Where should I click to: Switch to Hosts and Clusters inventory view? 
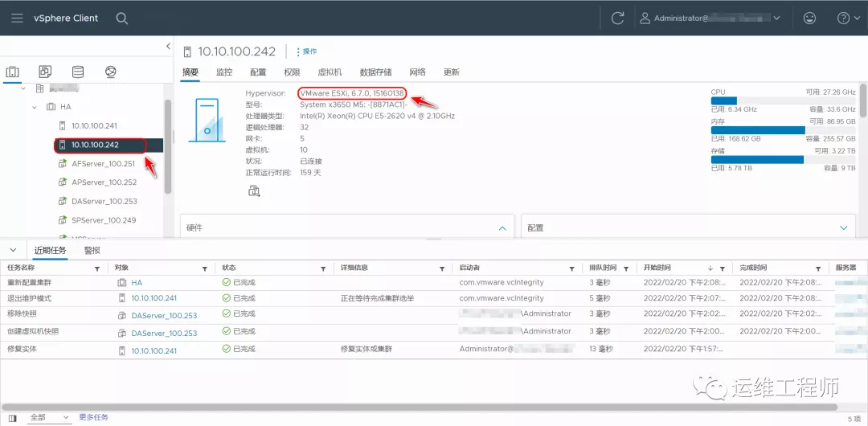pos(13,72)
